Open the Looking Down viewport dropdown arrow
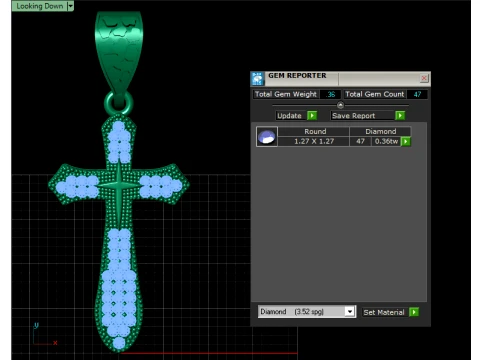The image size is (480, 360). click(70, 6)
